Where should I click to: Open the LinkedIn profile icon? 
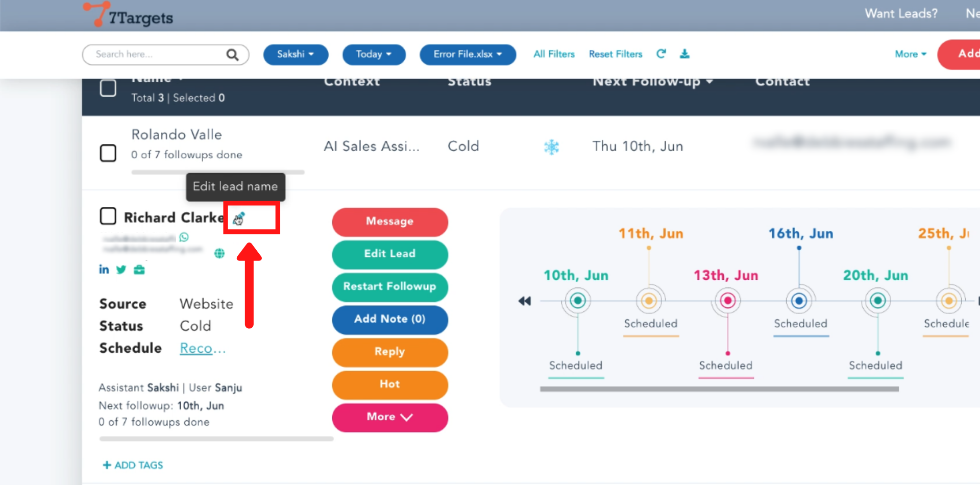[104, 270]
